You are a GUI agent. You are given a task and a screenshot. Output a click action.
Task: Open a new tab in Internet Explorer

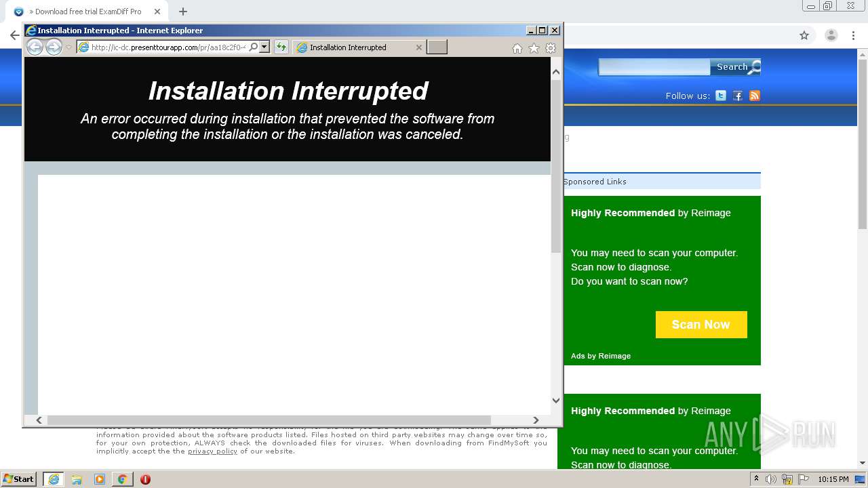pyautogui.click(x=437, y=47)
